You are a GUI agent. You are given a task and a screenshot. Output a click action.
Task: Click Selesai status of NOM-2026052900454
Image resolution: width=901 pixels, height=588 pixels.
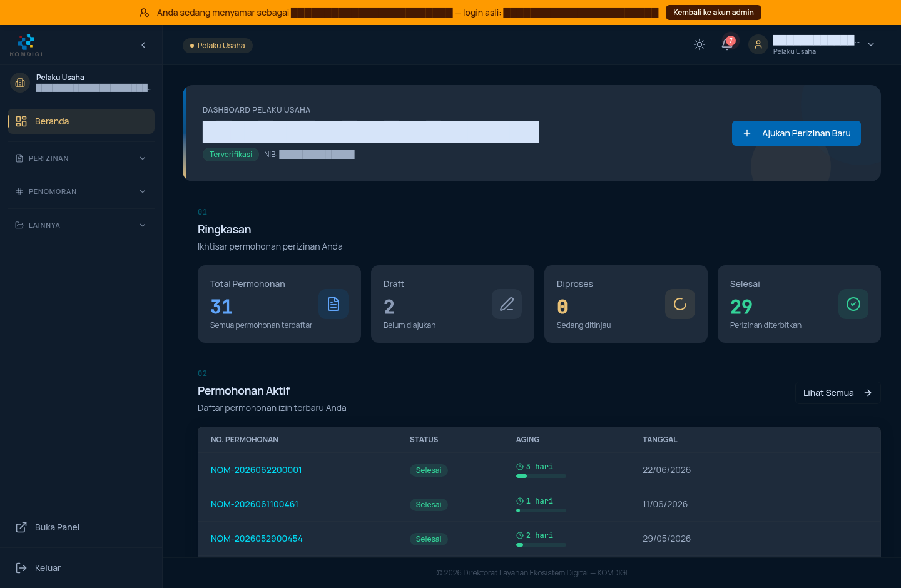pyautogui.click(x=429, y=539)
